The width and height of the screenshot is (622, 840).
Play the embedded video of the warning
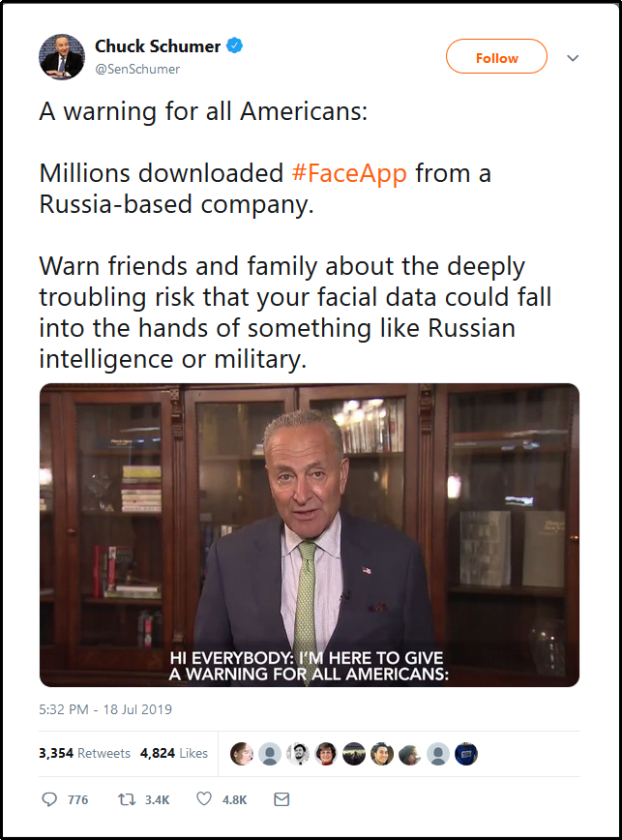click(x=310, y=534)
